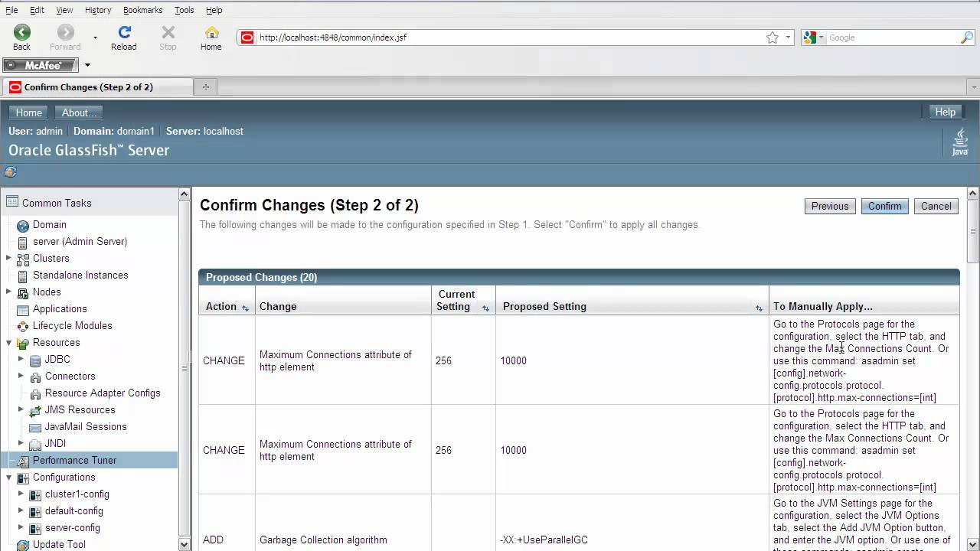The width and height of the screenshot is (980, 551).
Task: Expand the Nodes tree node
Action: [9, 292]
